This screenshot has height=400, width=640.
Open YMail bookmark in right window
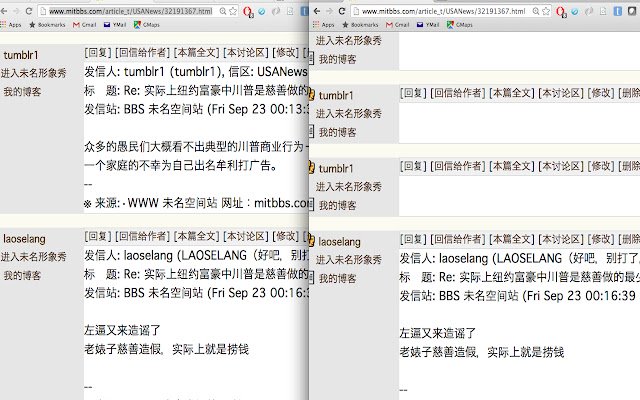[428, 25]
